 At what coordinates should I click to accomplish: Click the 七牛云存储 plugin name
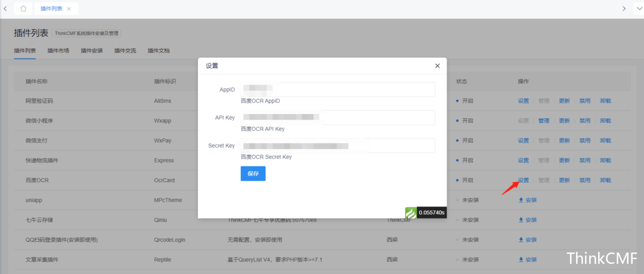[x=39, y=220]
